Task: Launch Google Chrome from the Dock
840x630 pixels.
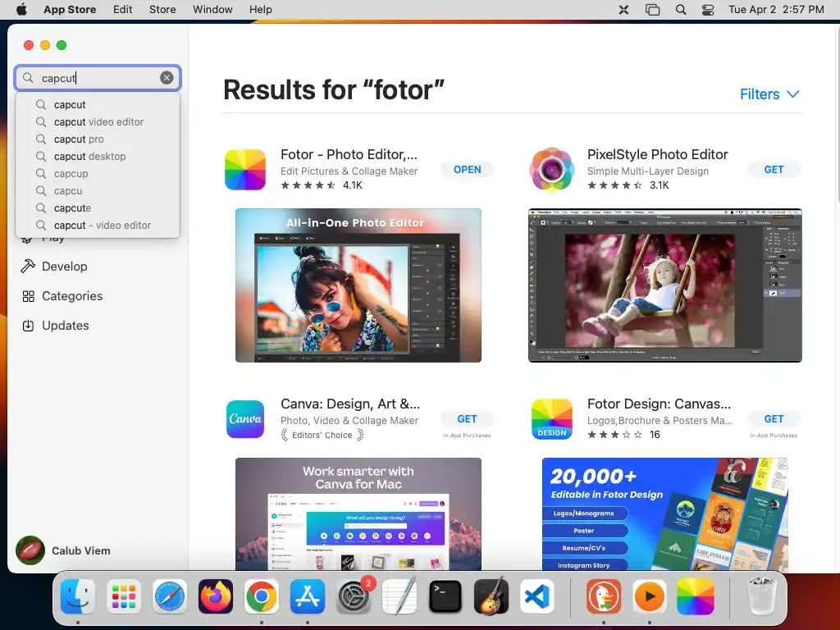Action: click(x=262, y=596)
